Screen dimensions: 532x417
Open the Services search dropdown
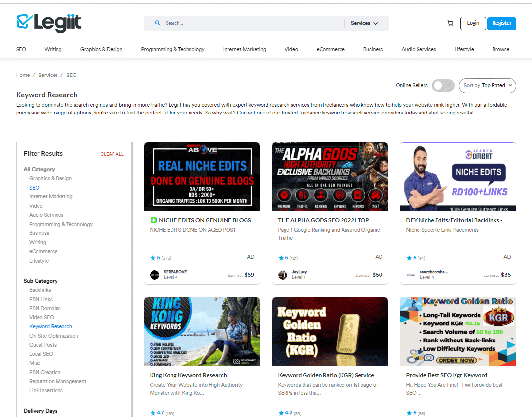coord(364,23)
